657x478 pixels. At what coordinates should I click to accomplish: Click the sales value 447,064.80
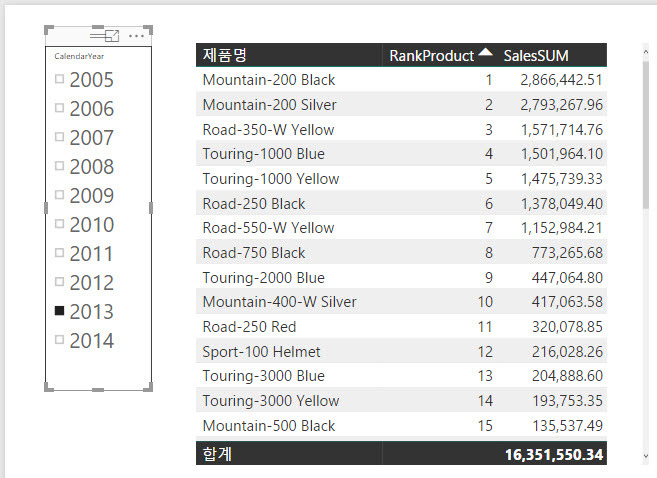(567, 277)
